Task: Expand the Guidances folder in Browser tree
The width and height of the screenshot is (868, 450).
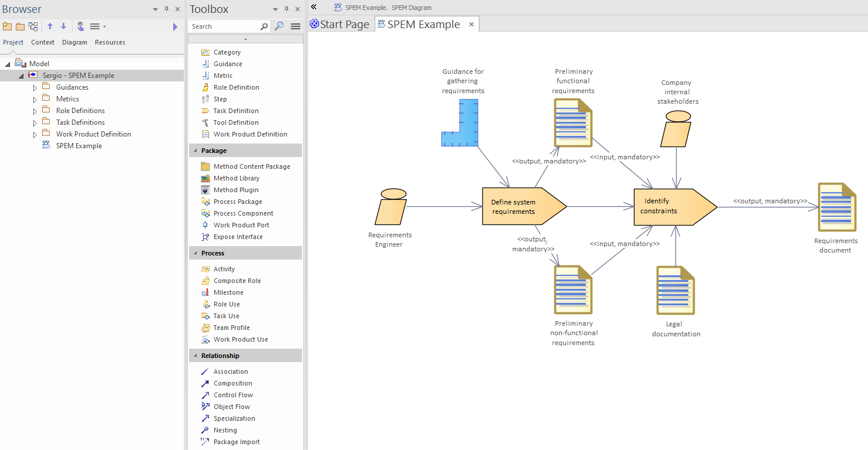Action: [x=35, y=87]
